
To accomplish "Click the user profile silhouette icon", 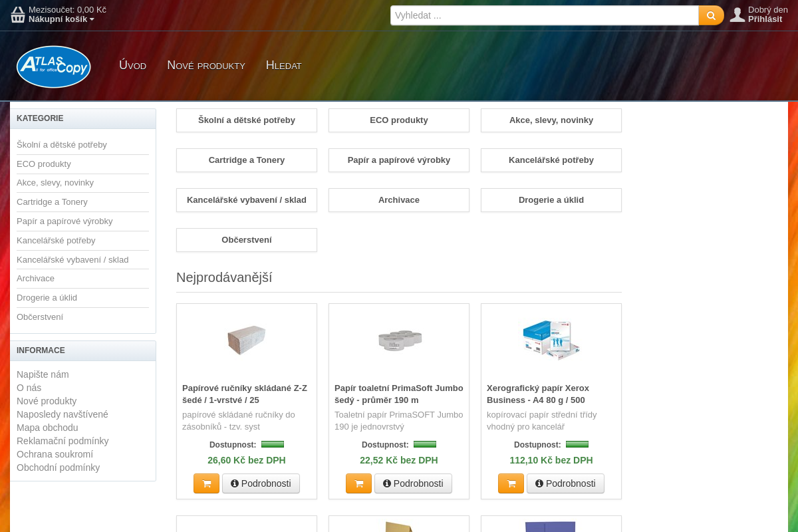I will pos(737,15).
